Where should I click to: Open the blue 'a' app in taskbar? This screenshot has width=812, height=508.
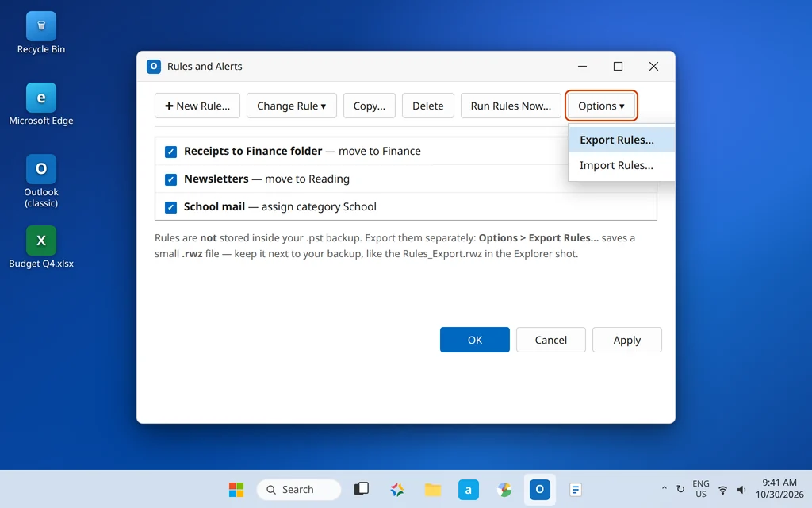(x=468, y=489)
